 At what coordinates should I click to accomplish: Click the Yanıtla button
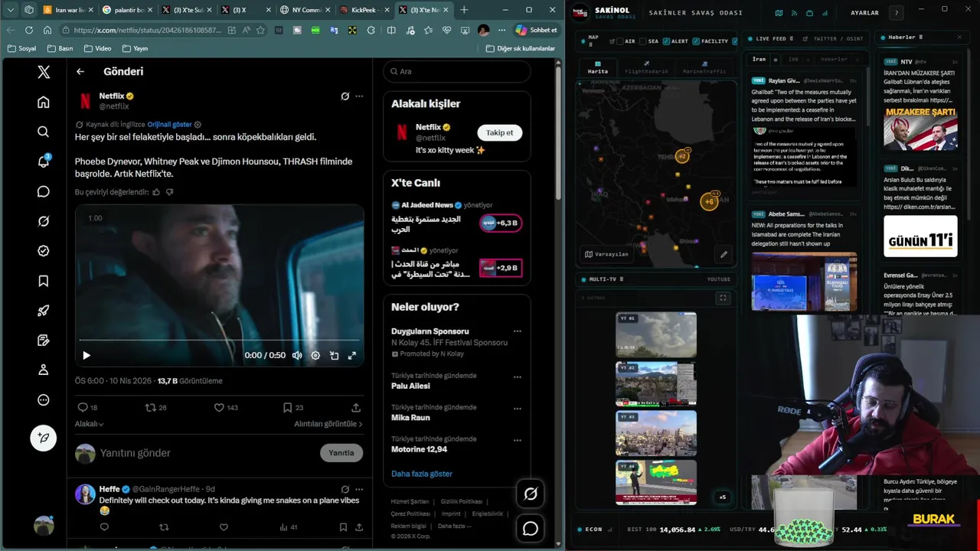(x=341, y=453)
